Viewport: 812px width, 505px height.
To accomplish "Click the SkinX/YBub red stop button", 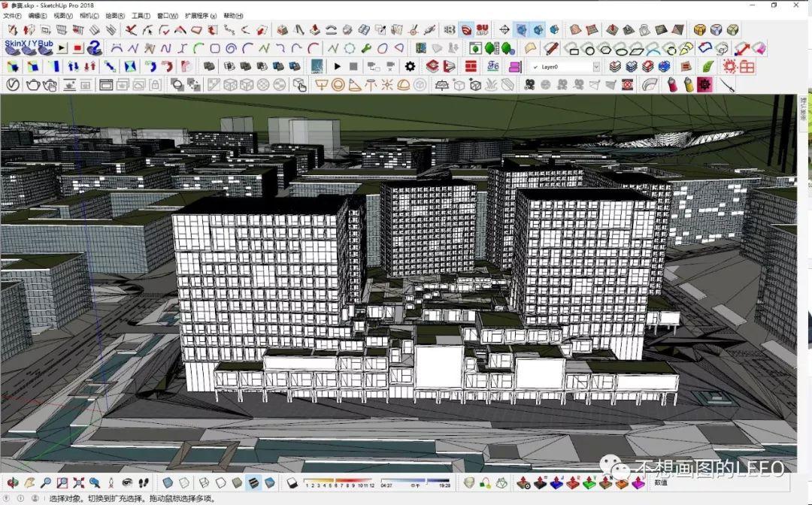I will pyautogui.click(x=78, y=49).
